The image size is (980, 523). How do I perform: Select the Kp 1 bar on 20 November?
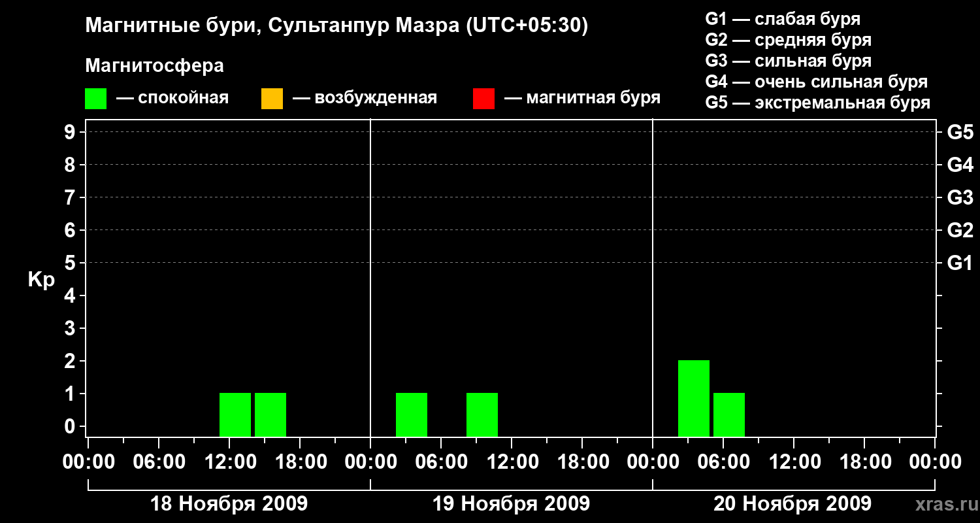tap(728, 414)
